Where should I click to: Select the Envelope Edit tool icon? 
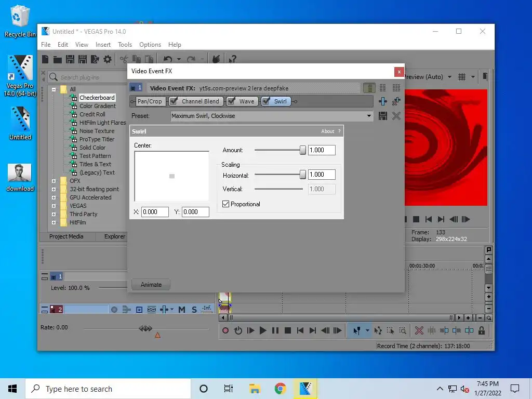(x=378, y=330)
